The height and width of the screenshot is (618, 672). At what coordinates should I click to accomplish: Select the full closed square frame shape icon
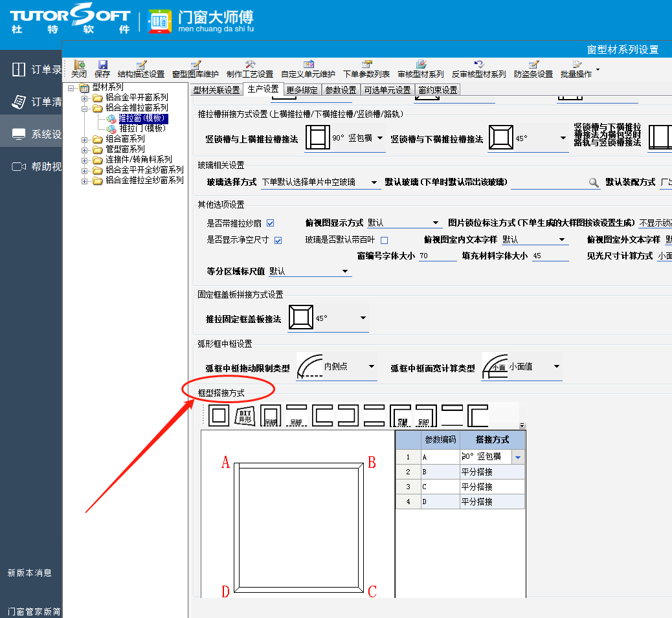click(219, 415)
